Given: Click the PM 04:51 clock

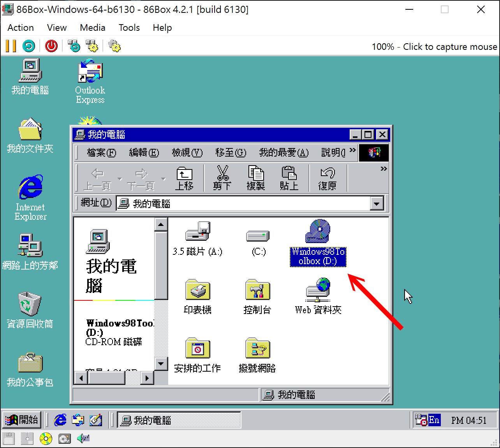Looking at the screenshot, I should (x=469, y=420).
